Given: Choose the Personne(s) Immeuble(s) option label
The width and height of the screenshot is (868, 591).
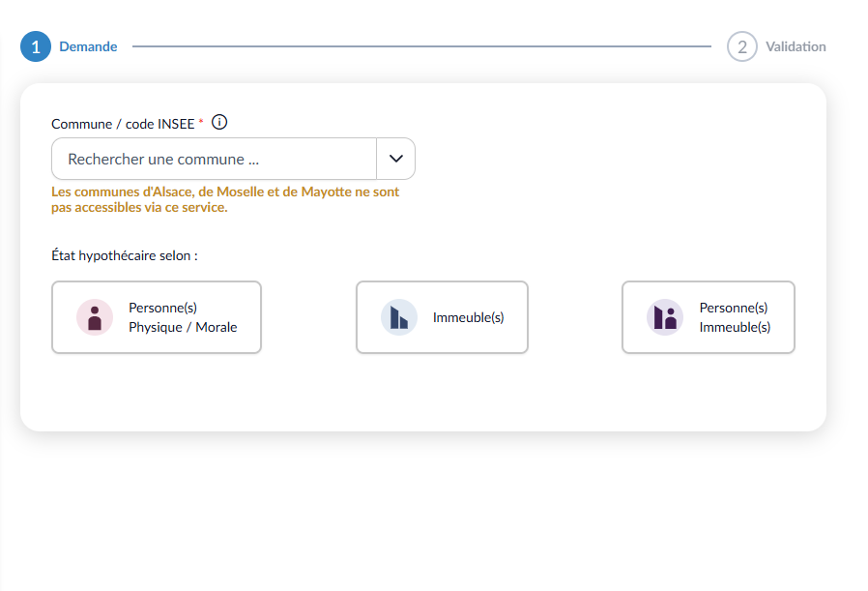Looking at the screenshot, I should coord(735,317).
